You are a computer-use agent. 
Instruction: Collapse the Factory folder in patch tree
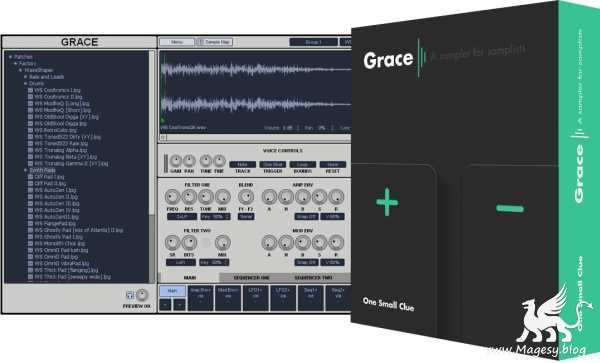(16, 63)
